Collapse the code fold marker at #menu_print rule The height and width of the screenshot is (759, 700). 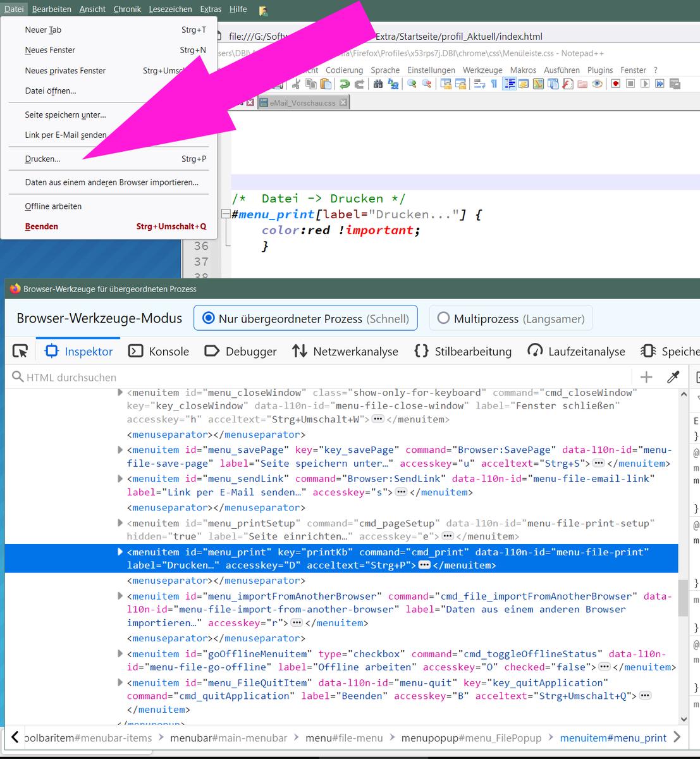coord(226,214)
